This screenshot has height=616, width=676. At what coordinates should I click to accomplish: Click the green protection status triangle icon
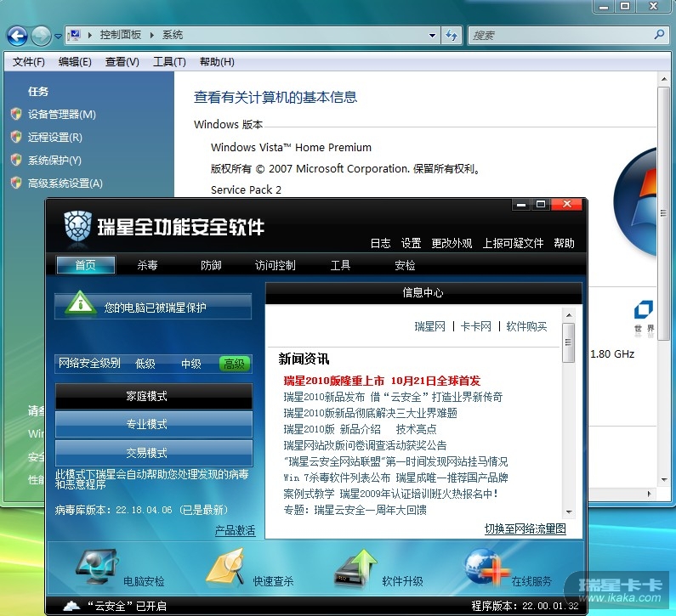[x=80, y=302]
